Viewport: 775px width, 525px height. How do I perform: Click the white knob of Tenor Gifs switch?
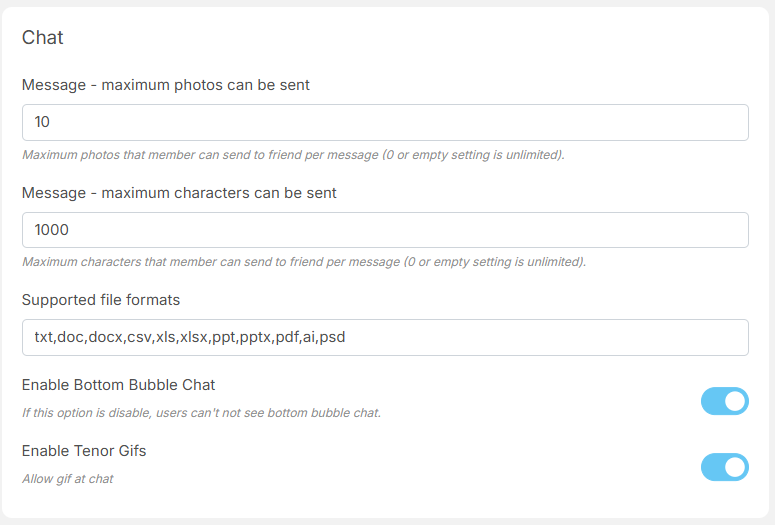pos(735,467)
